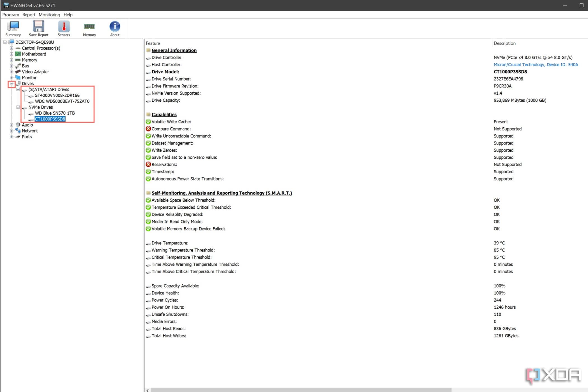
Task: Open the Monitoring menu
Action: [49, 15]
